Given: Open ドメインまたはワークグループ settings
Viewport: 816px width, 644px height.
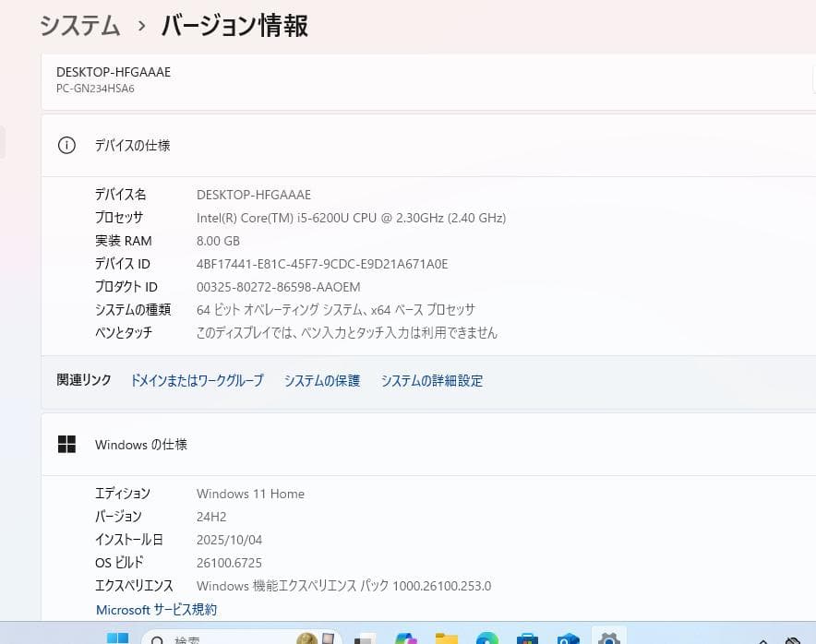Looking at the screenshot, I should point(196,380).
